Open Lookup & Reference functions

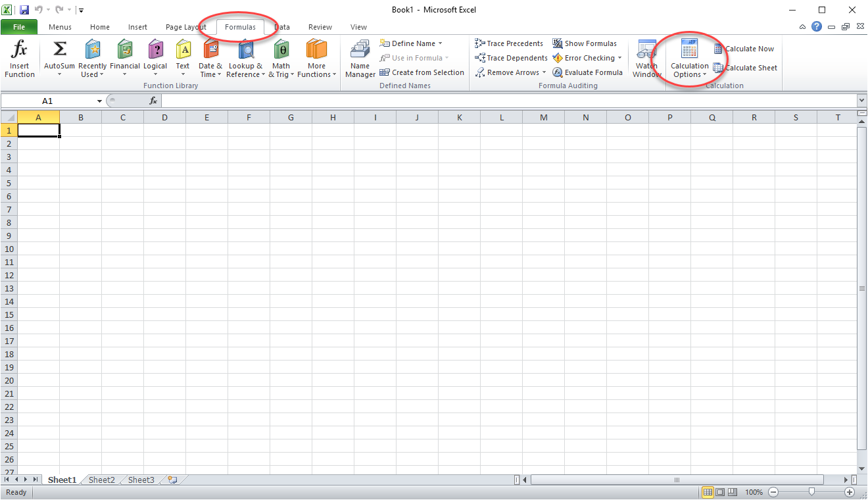(x=245, y=59)
